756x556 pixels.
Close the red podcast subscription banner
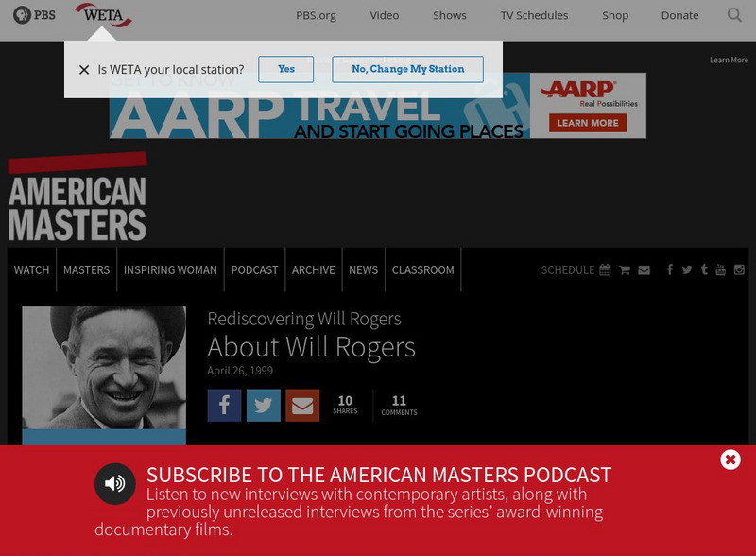pos(730,460)
